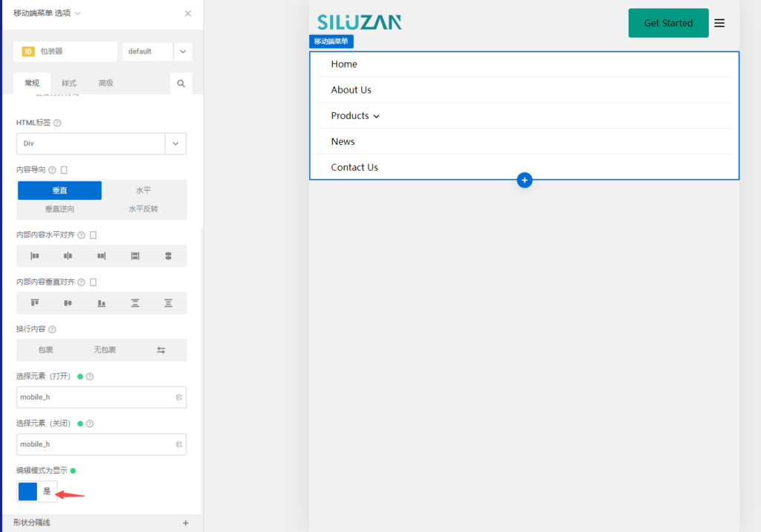Image resolution: width=761 pixels, height=532 pixels.
Task: Click the Get Started button
Action: click(668, 23)
